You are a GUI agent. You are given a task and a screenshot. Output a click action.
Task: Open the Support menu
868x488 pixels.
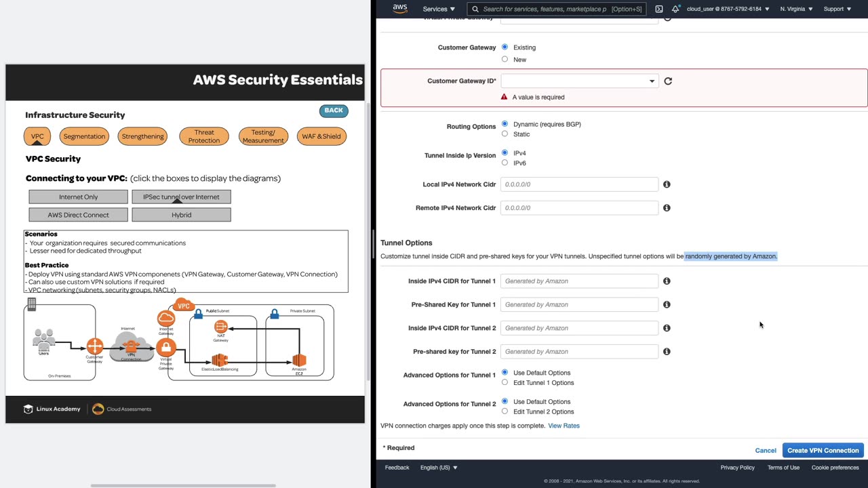pos(837,9)
